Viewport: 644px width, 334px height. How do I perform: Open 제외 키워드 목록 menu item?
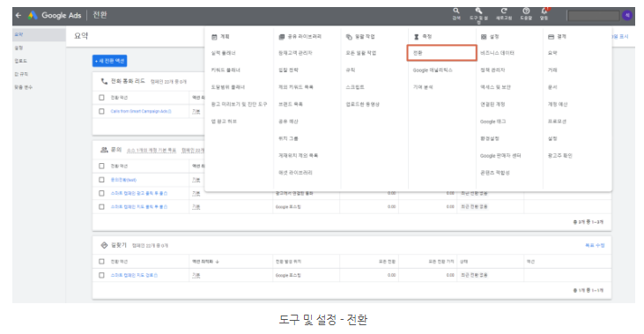pyautogui.click(x=296, y=87)
